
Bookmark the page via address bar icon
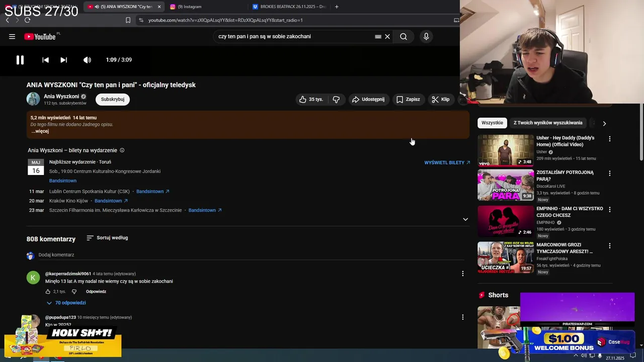tap(128, 20)
